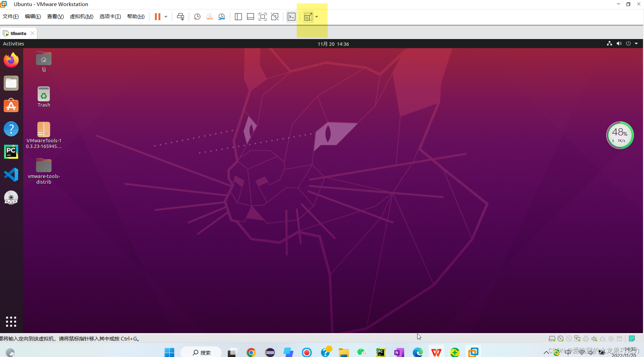Open the DVD disc in the dock
644x357 pixels.
[11, 198]
